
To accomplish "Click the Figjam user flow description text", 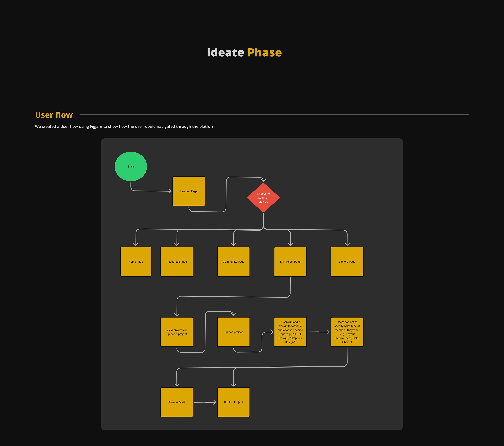I will pos(125,127).
